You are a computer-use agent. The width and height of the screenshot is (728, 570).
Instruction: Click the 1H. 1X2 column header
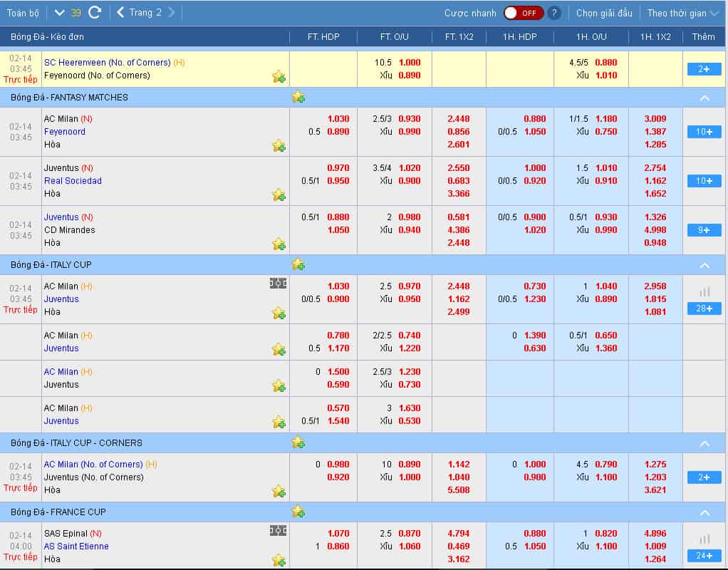pyautogui.click(x=655, y=37)
